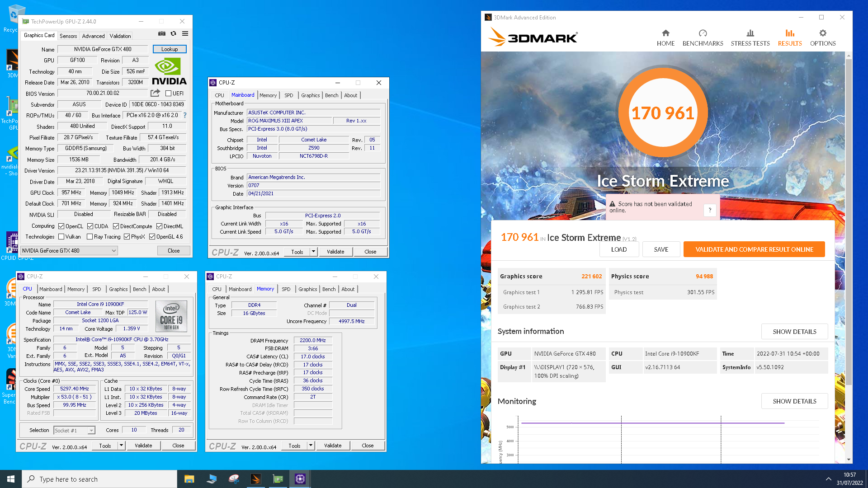Viewport: 868px width, 488px height.
Task: Open the RESULTS icon in 3DMark
Action: [x=790, y=33]
